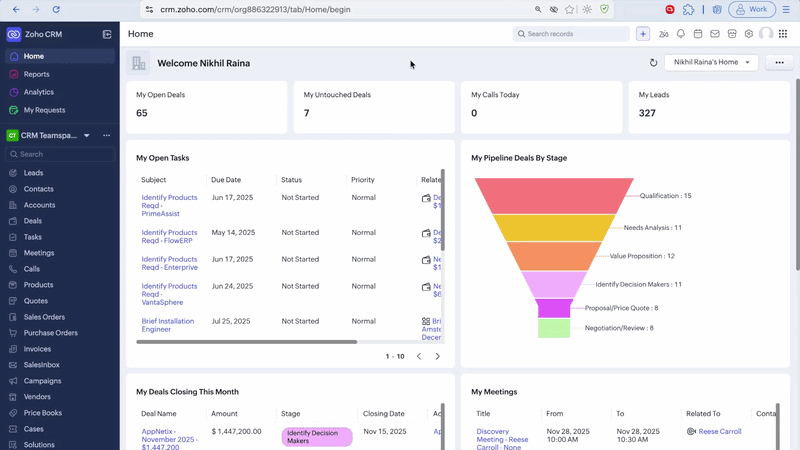
Task: Click the browser shield icon
Action: coord(605,9)
